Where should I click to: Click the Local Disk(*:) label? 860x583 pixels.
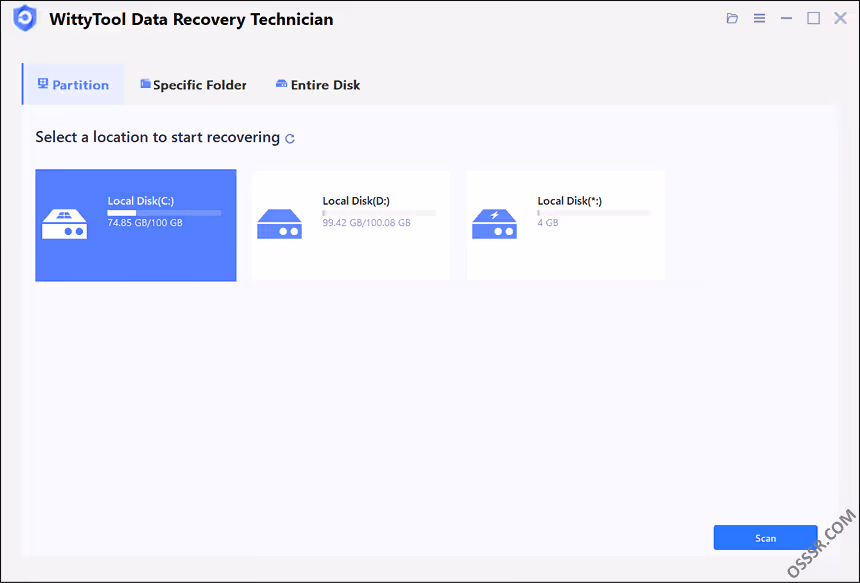(x=569, y=201)
